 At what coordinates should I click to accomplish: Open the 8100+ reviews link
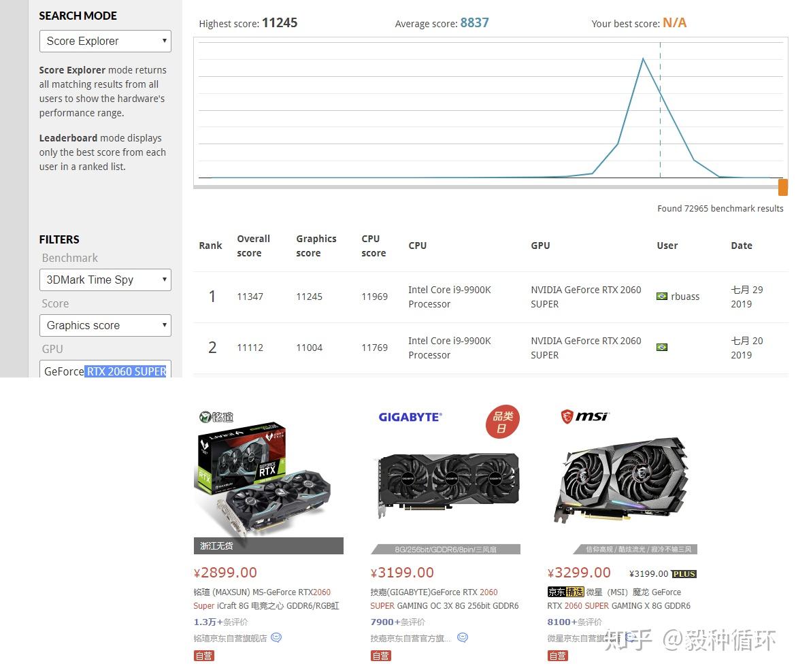coord(575,622)
